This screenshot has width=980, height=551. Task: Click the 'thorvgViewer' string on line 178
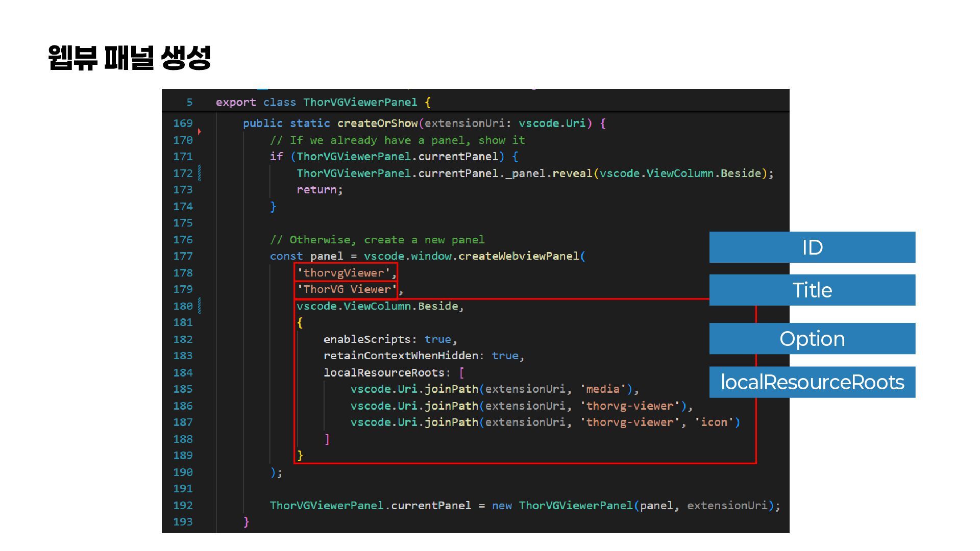344,273
